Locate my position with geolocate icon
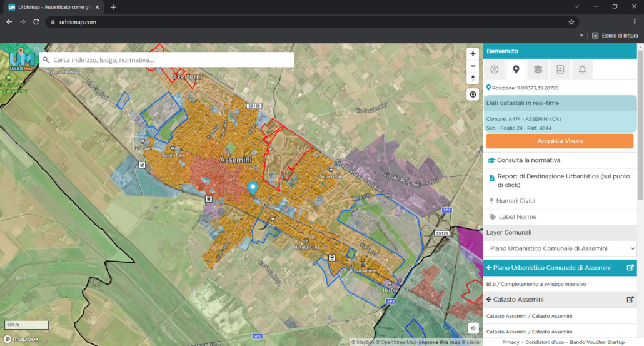Viewport: 644px width, 346px height. click(473, 94)
